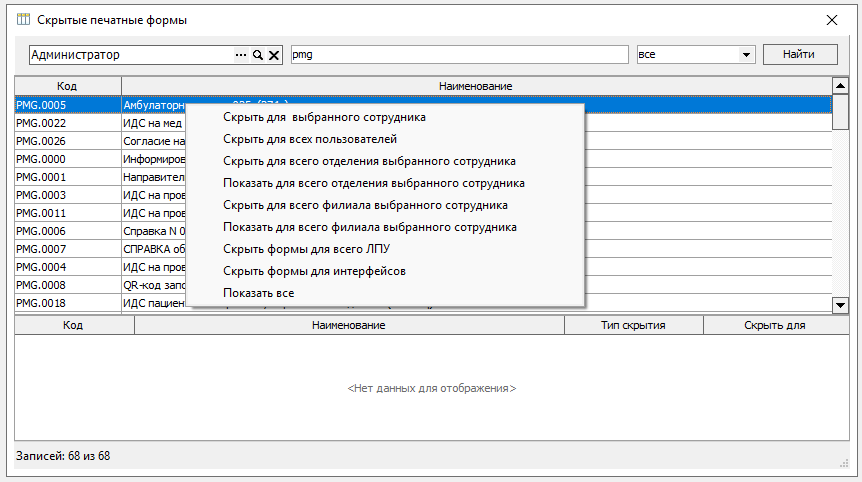Image resolution: width=862 pixels, height=482 pixels.
Task: Click the vertical scrollbar thumb of forms list
Action: coord(841,112)
